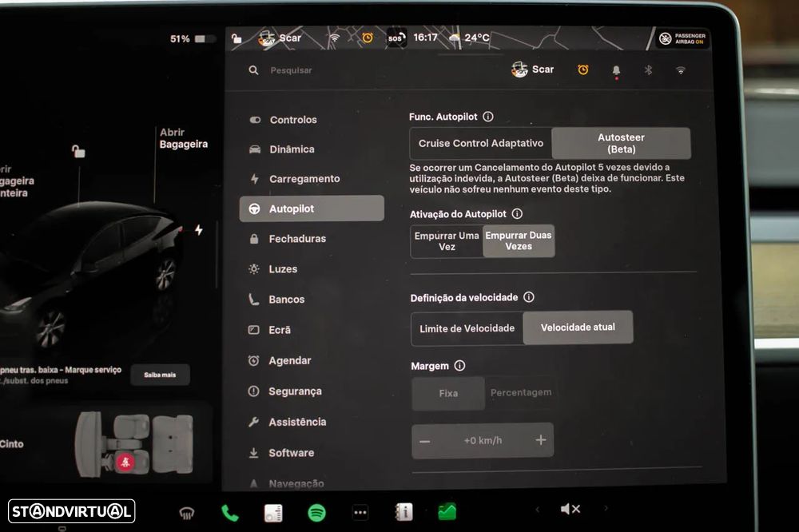Tap the orange alarm clock icon in settings header
The height and width of the screenshot is (532, 799).
pyautogui.click(x=583, y=69)
